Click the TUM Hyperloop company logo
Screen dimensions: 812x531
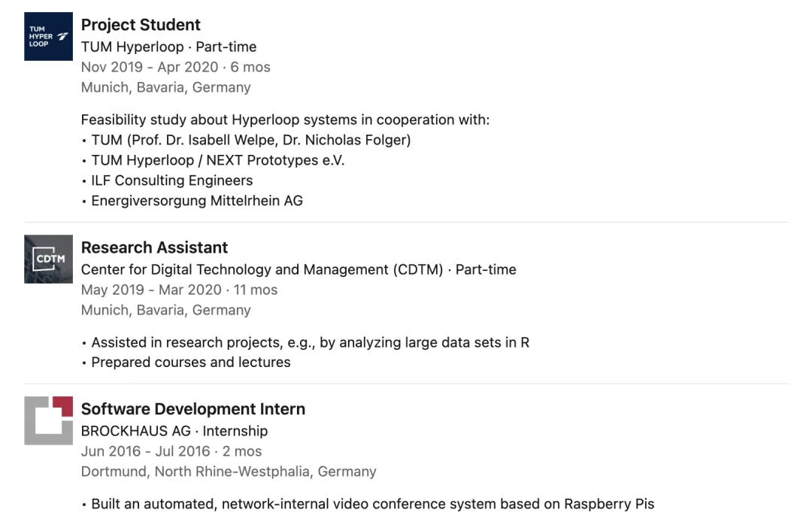(48, 36)
